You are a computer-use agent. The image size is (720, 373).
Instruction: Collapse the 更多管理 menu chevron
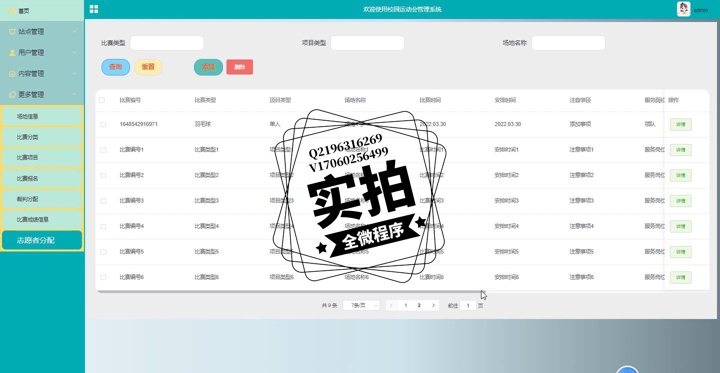[x=74, y=95]
